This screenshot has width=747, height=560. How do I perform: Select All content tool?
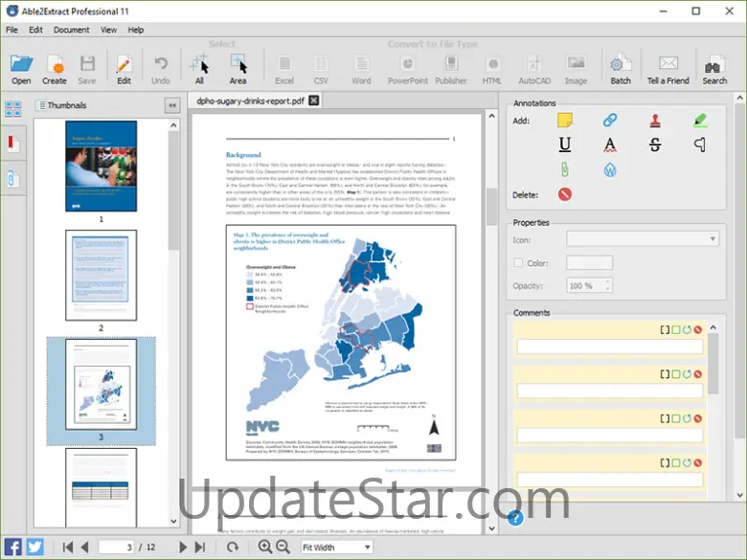pos(199,70)
